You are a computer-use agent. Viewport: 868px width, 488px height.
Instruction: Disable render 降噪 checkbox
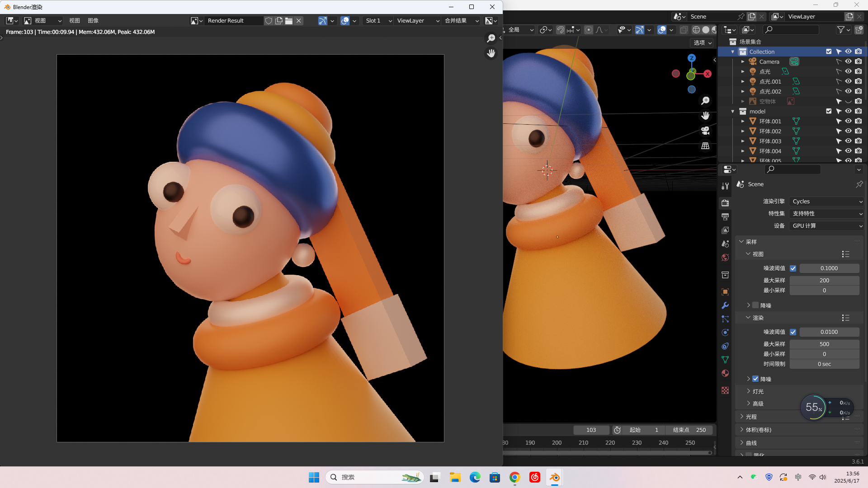pyautogui.click(x=755, y=379)
